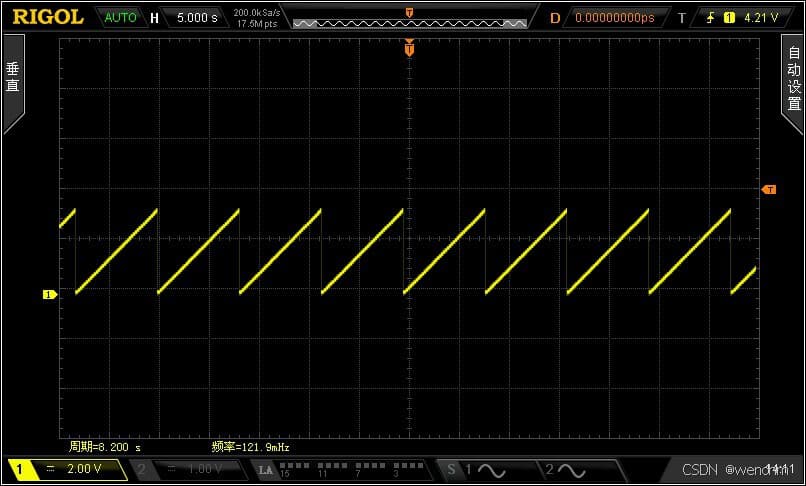
Task: Click the D delay label
Action: 555,18
